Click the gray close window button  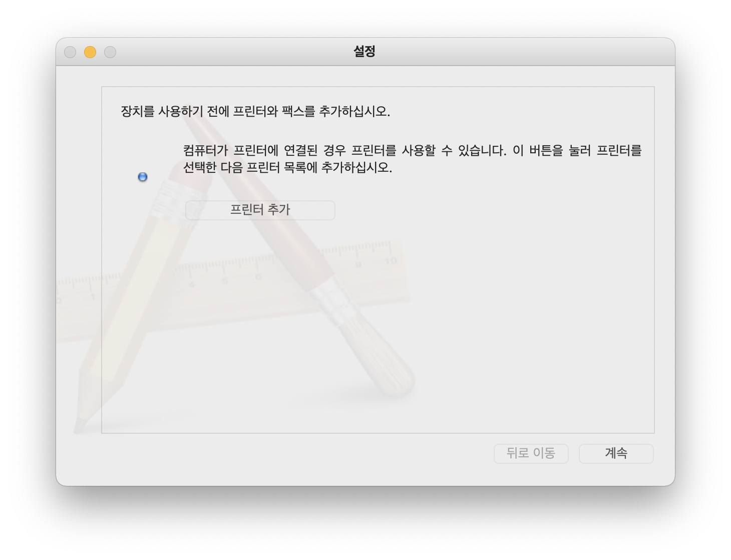(x=70, y=52)
